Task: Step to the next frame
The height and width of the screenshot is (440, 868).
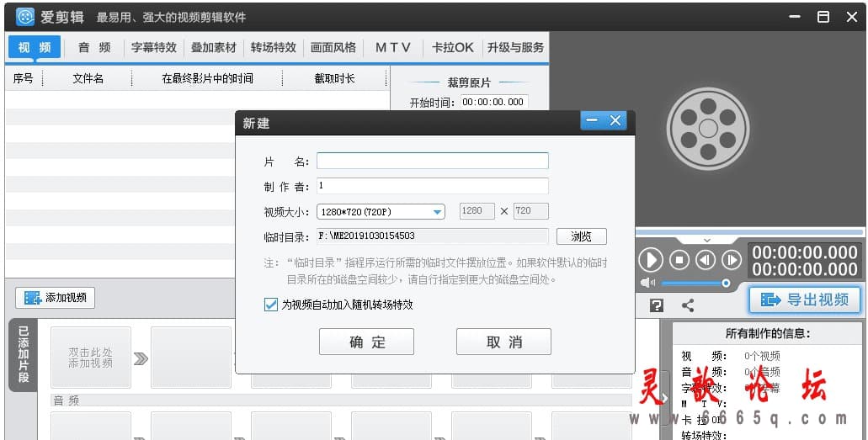Action: 732,260
